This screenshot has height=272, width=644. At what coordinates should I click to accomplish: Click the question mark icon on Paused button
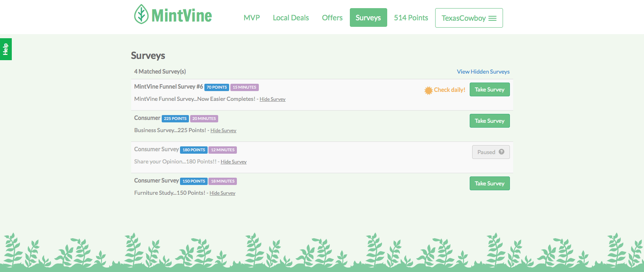501,152
